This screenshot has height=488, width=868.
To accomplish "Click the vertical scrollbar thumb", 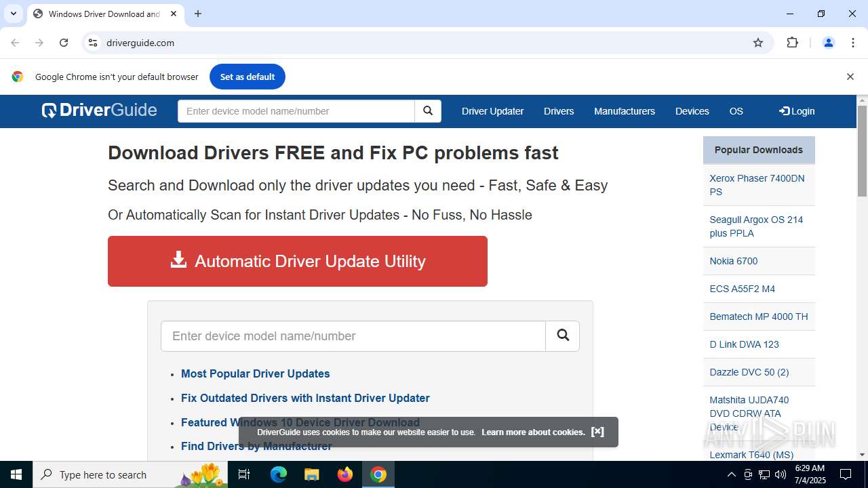I will click(x=862, y=150).
